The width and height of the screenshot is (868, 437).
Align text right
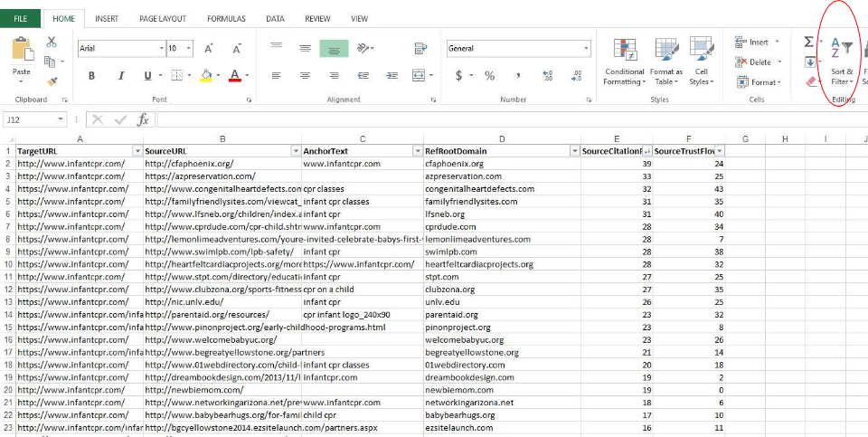click(334, 75)
